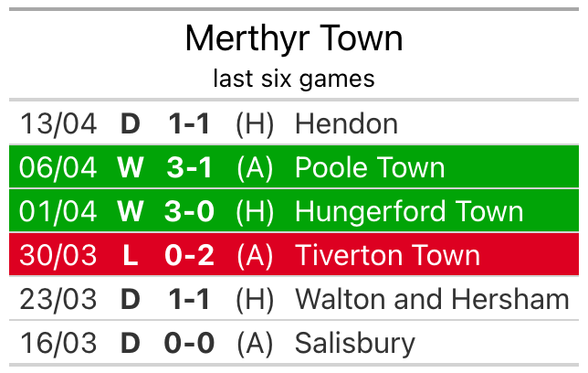
Task: Click the 0-2 losing score
Action: [190, 255]
